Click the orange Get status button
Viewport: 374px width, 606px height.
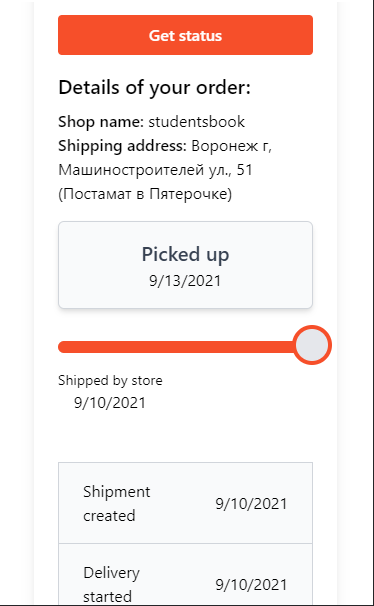pos(185,35)
